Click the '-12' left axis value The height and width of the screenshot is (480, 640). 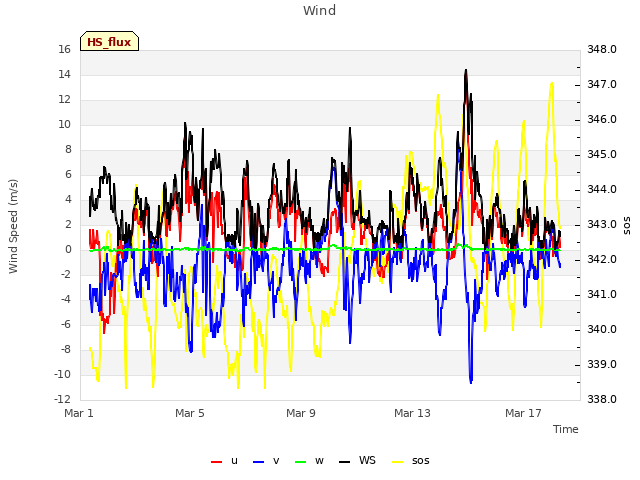click(62, 399)
